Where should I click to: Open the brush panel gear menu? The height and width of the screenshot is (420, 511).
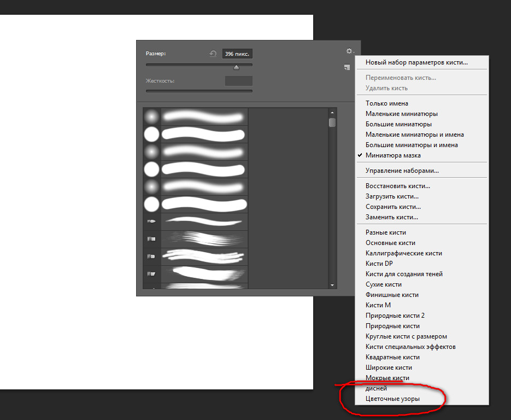tap(350, 51)
